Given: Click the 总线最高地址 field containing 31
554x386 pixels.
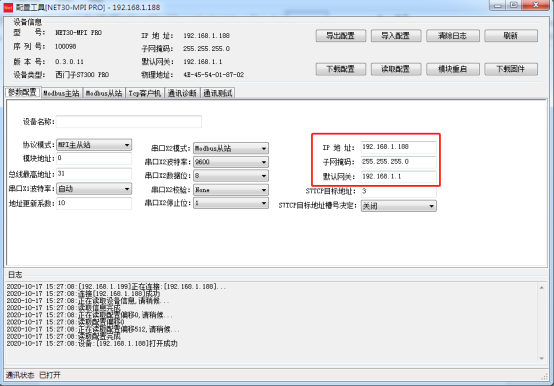Looking at the screenshot, I should click(x=94, y=174).
